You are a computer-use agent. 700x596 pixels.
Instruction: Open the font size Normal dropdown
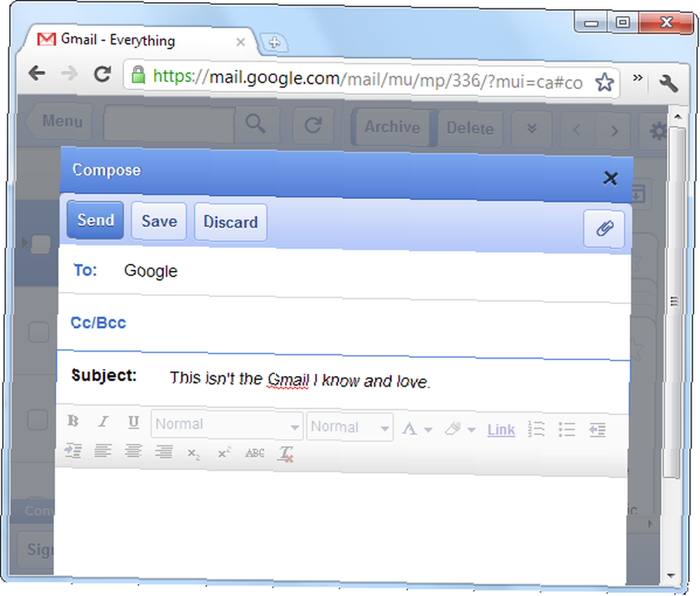[349, 427]
